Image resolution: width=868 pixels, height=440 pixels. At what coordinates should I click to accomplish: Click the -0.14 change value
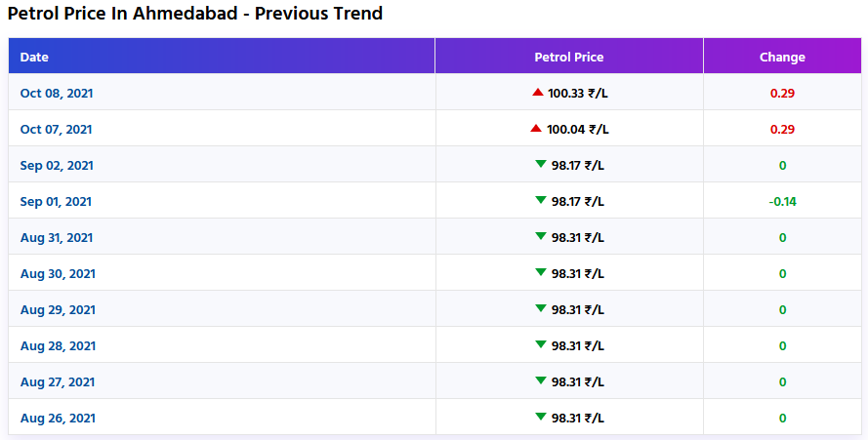(782, 201)
